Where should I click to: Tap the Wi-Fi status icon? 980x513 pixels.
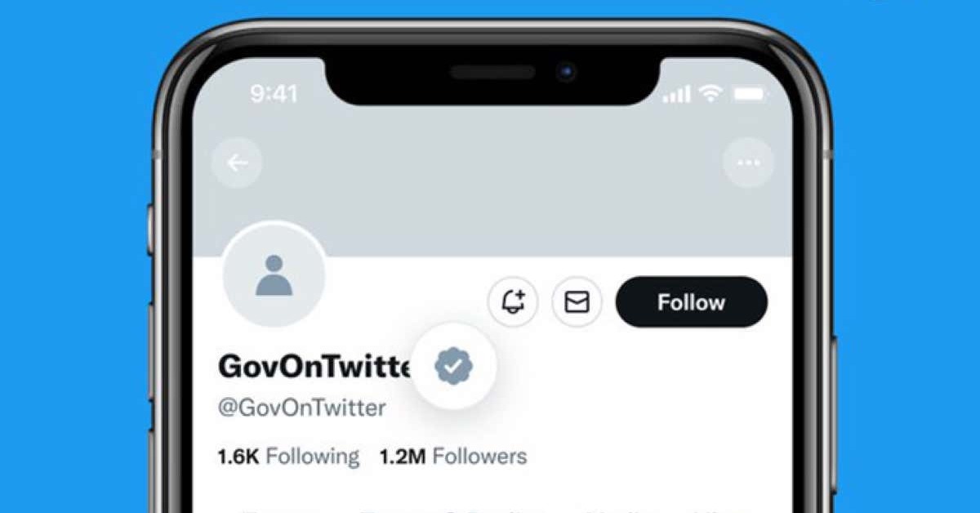[x=711, y=94]
